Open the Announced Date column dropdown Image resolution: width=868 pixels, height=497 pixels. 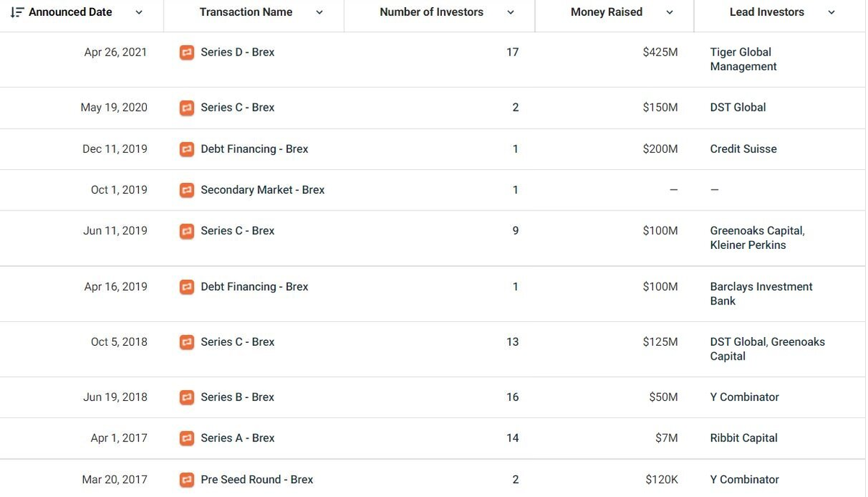coord(138,13)
